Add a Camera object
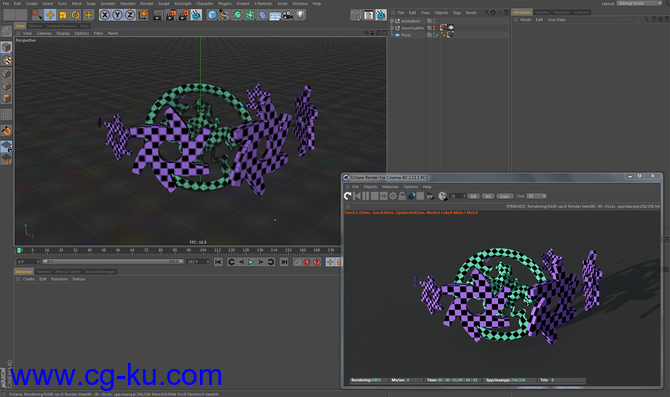Screen dimensions: 670x397 pyautogui.click(x=288, y=15)
